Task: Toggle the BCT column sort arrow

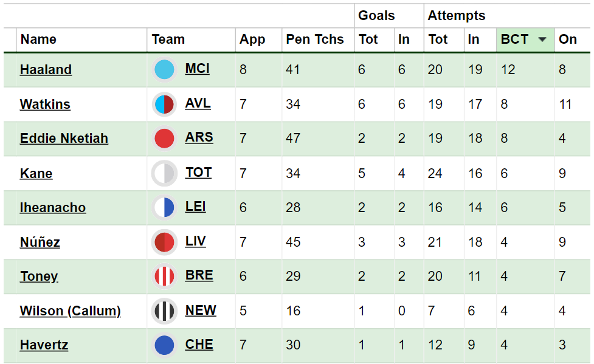Action: tap(542, 39)
